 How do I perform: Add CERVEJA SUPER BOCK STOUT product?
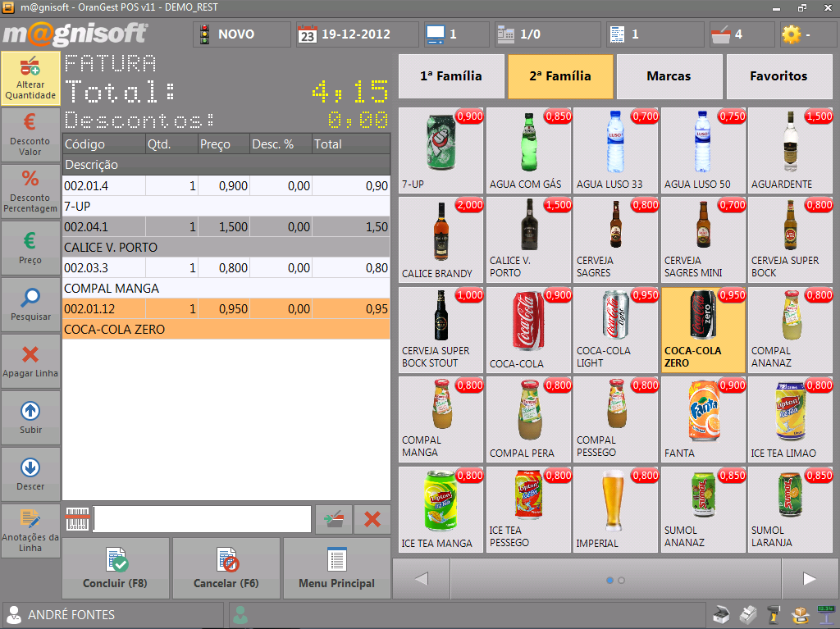click(441, 330)
